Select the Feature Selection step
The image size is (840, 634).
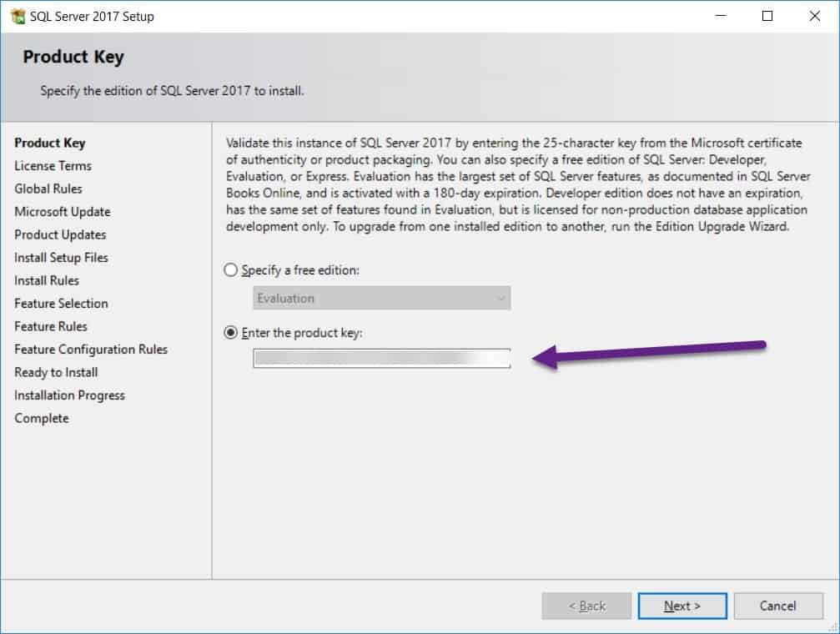click(x=61, y=304)
